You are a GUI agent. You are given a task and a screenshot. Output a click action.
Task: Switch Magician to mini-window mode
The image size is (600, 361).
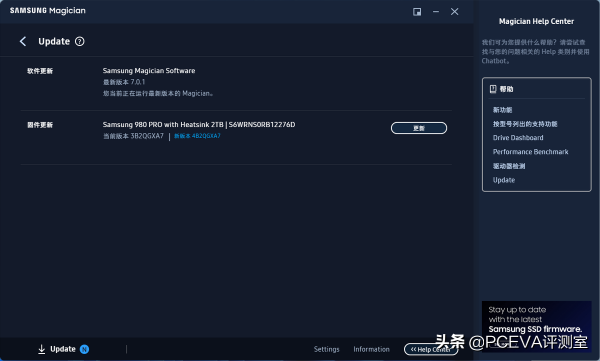click(417, 12)
